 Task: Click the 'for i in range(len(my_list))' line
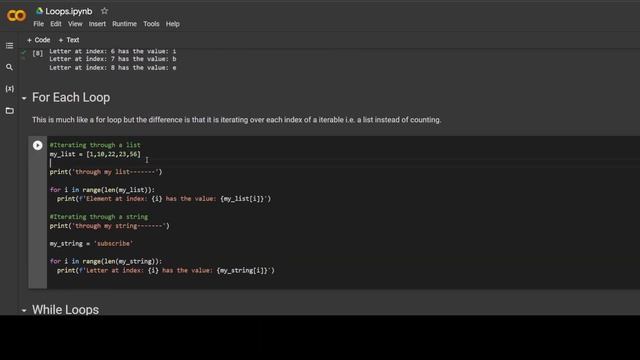[102, 190]
